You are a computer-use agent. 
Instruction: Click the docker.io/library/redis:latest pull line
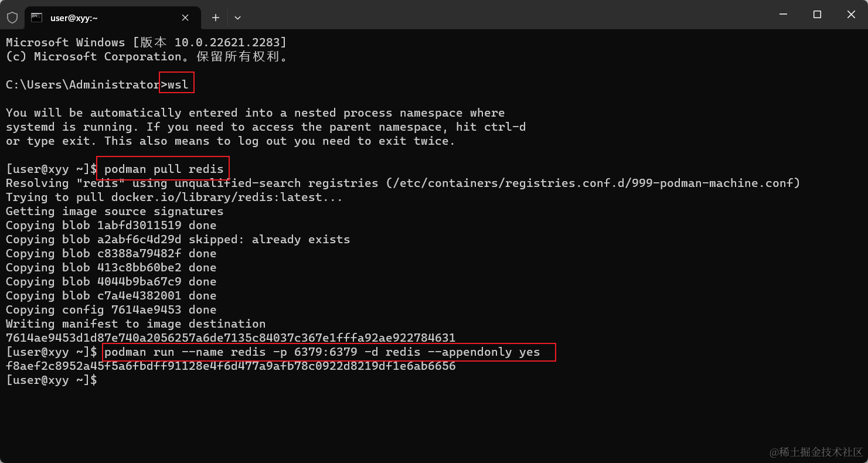(x=173, y=197)
